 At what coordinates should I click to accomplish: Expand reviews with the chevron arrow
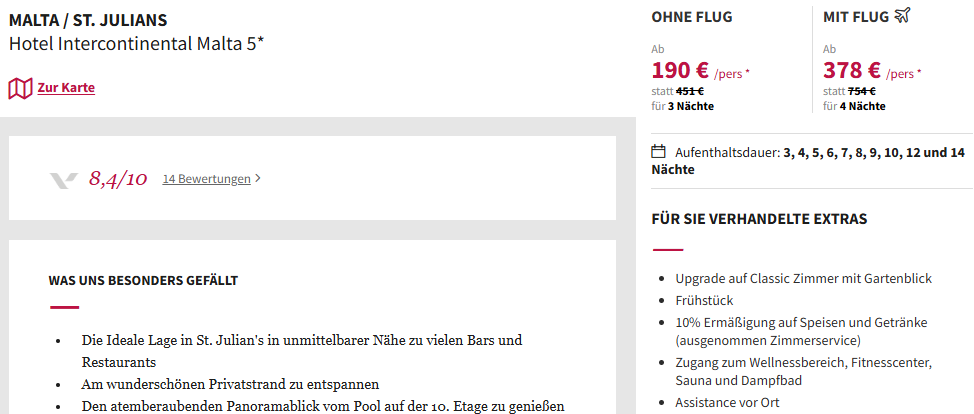258,179
